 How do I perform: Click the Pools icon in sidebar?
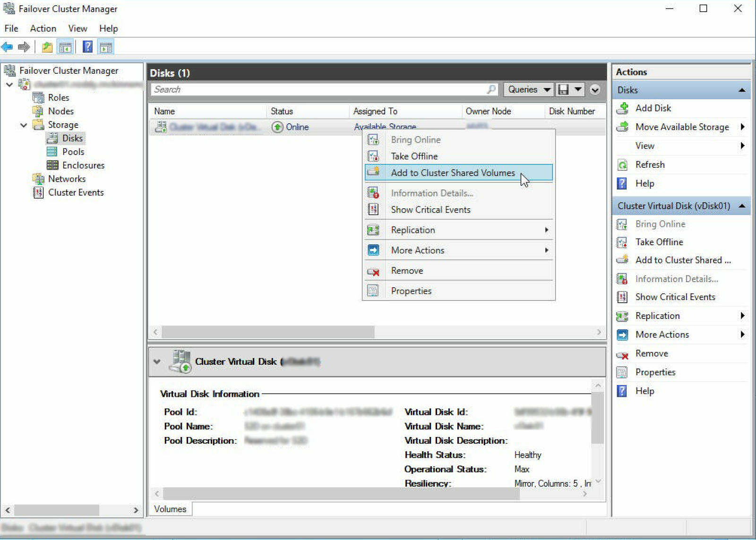(x=52, y=152)
